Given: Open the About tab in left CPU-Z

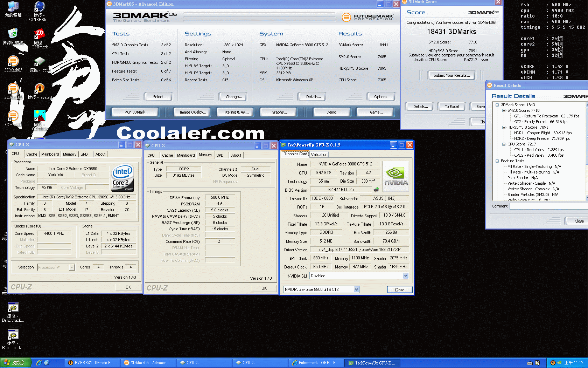Looking at the screenshot, I should tap(100, 154).
